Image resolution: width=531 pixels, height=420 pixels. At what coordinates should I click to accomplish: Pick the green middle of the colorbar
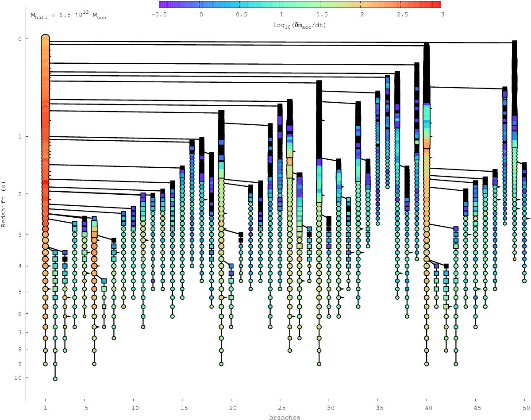tap(300, 4)
